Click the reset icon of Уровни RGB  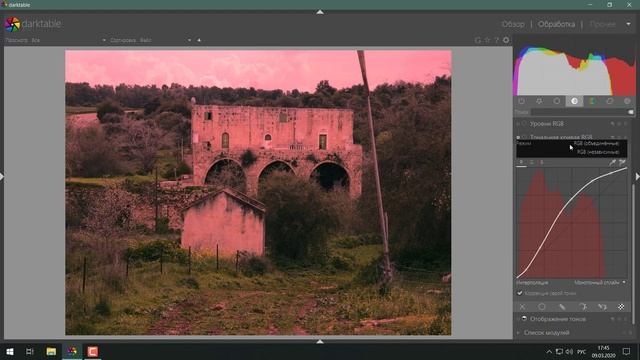point(619,124)
